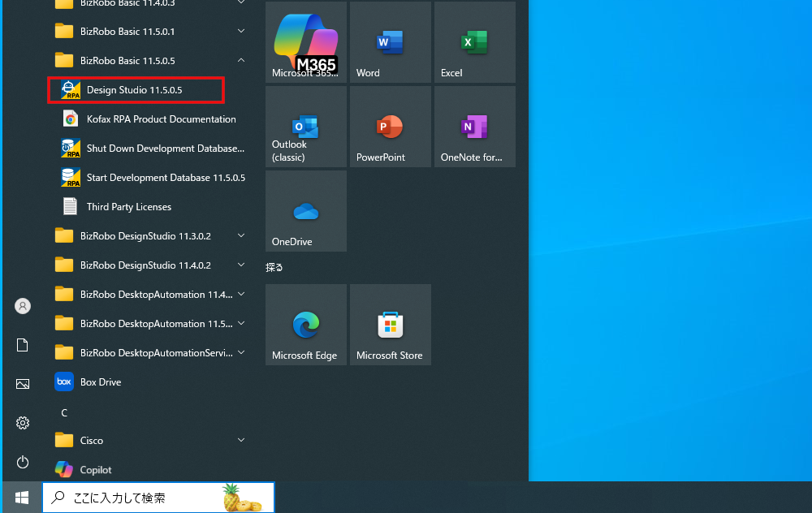Open the Microsoft Edge tile
Image resolution: width=812 pixels, height=513 pixels.
tap(306, 325)
